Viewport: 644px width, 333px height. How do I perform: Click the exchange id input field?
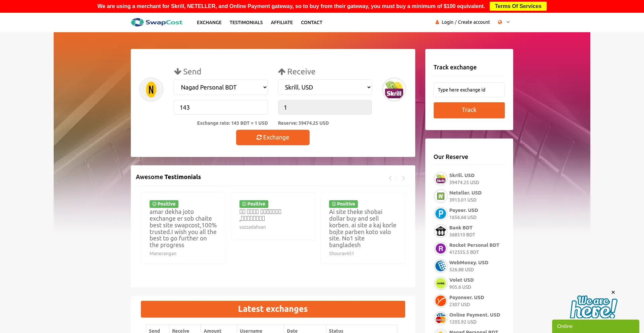(469, 90)
